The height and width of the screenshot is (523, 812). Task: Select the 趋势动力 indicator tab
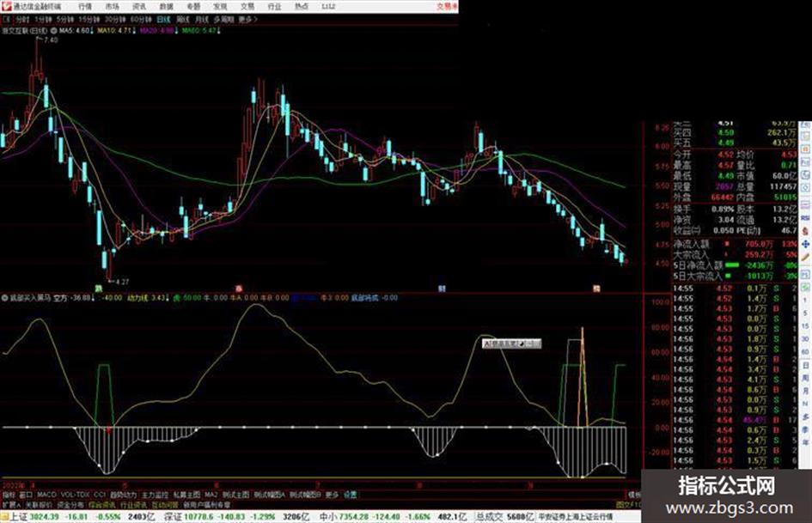[124, 495]
